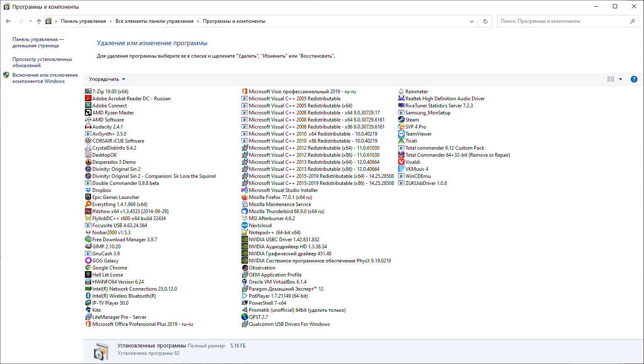Click the Rainmeter droplet icon
The image size is (644, 364).
[x=401, y=92]
